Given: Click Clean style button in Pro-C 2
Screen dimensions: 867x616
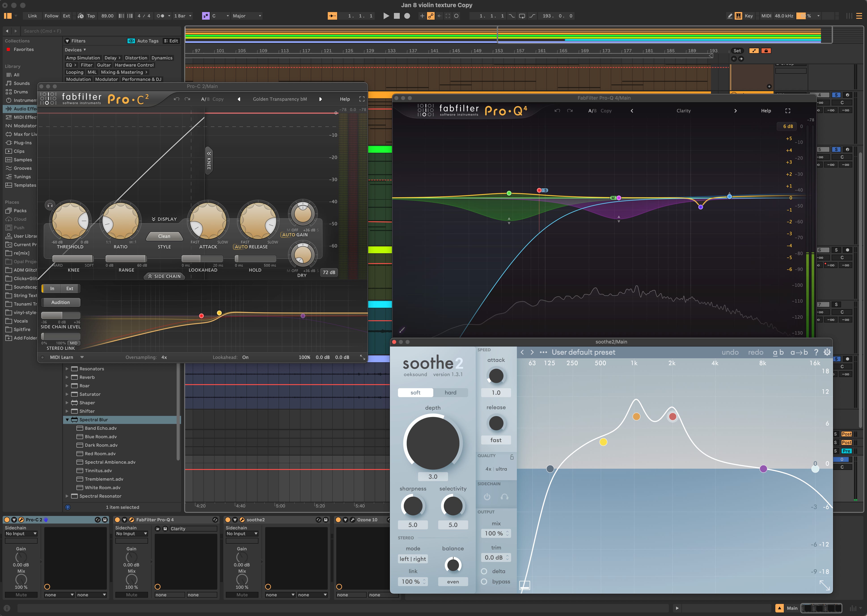Looking at the screenshot, I should [164, 236].
